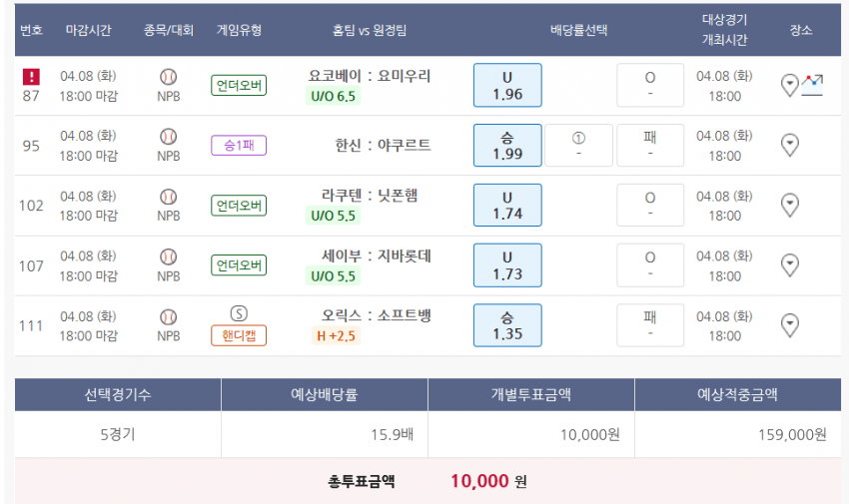Select the O odds box for match 87
The height and width of the screenshot is (504, 849).
650,86
